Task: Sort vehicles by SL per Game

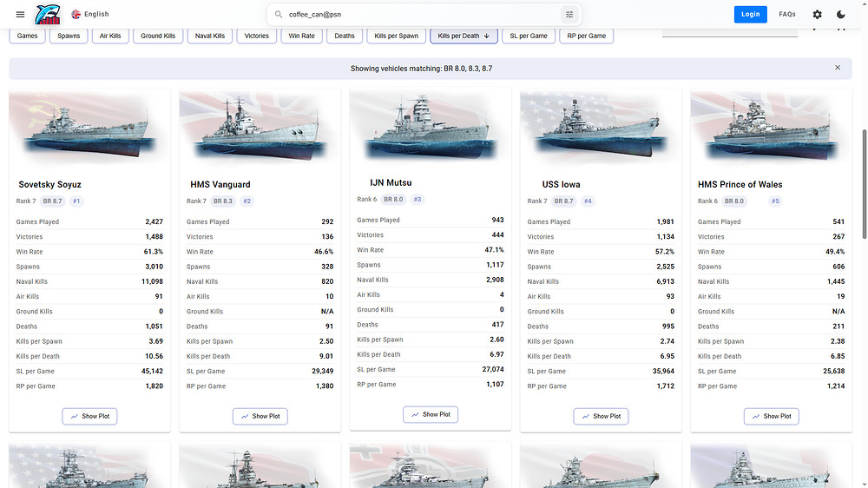Action: tap(528, 36)
